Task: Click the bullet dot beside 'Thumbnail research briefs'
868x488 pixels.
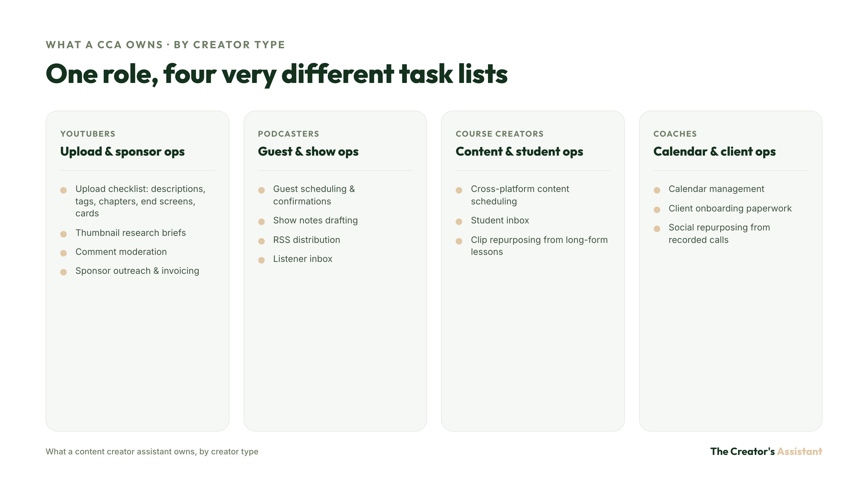Action: coord(63,234)
